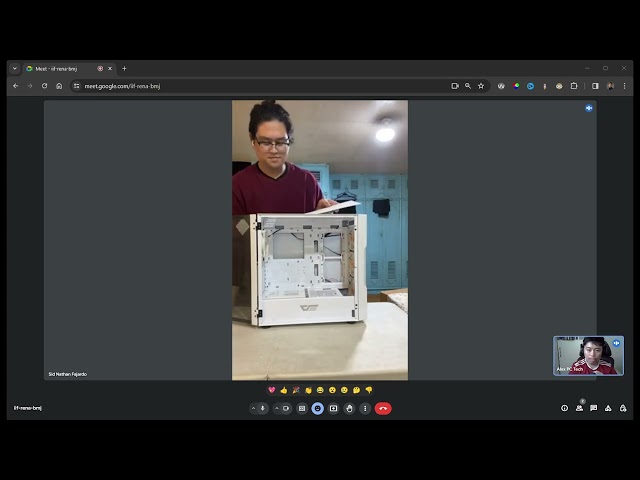This screenshot has height=480, width=640.
Task: Click the meeting code label at bottom left
Action: click(28, 408)
